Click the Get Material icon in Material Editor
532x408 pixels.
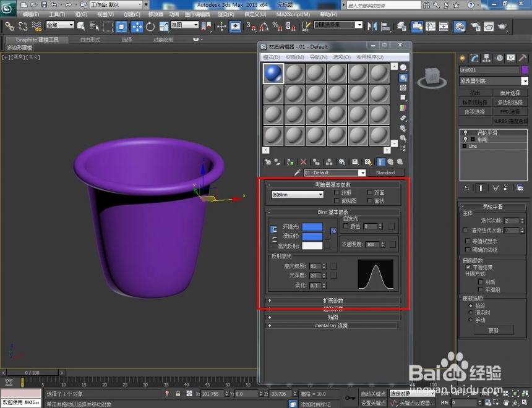click(268, 162)
